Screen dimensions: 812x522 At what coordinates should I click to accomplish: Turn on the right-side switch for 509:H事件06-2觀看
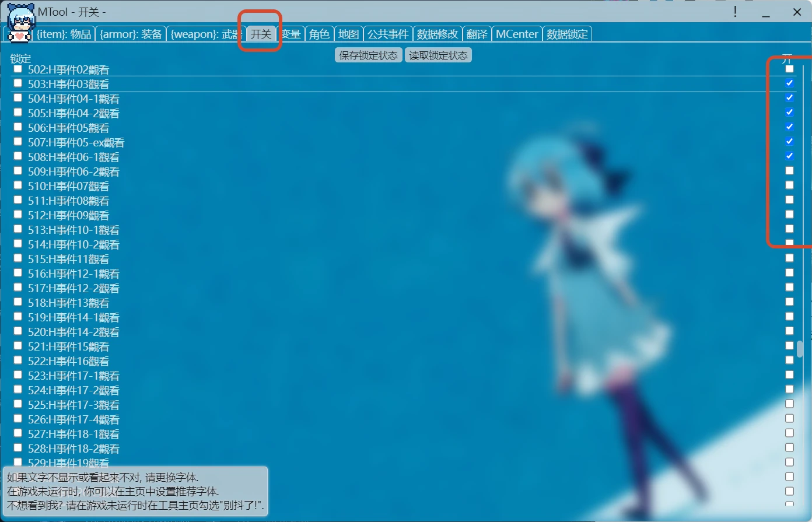pos(789,170)
